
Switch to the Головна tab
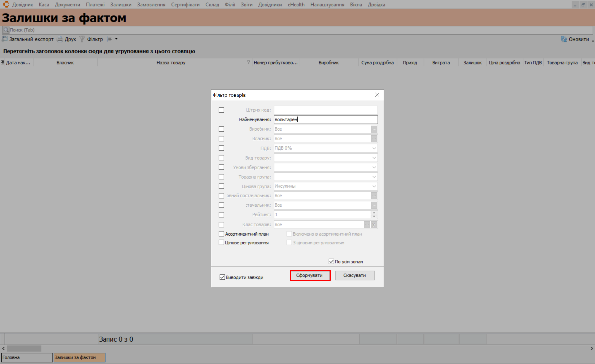point(27,357)
